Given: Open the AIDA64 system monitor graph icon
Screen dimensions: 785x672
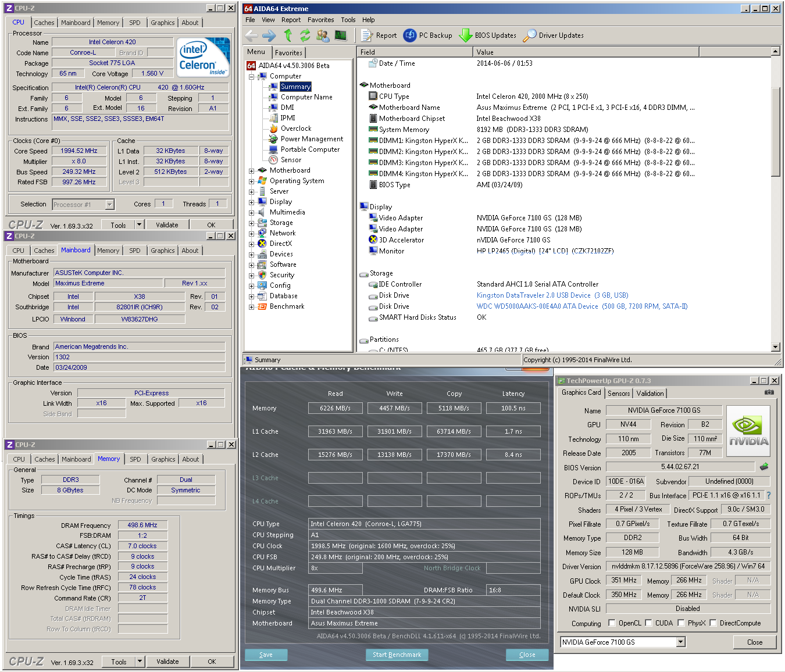Looking at the screenshot, I should [341, 35].
